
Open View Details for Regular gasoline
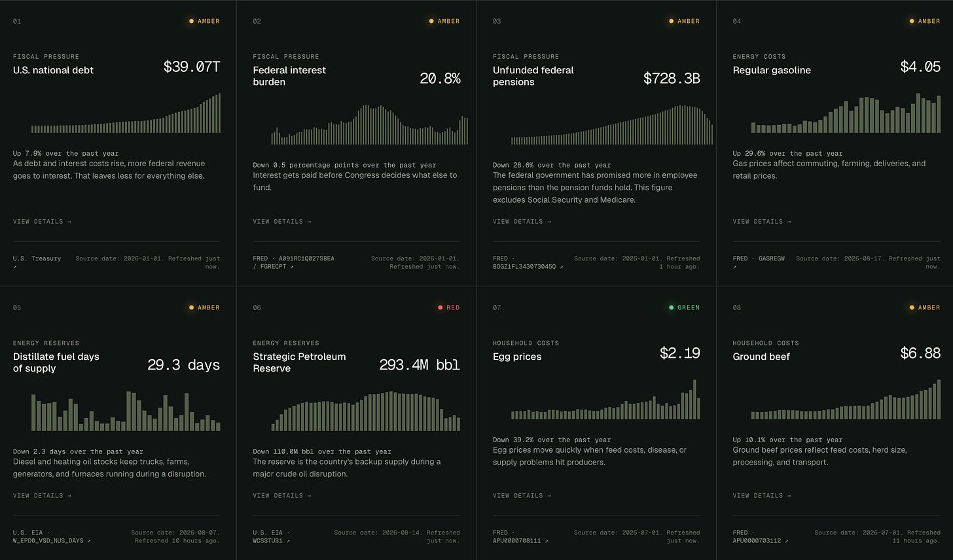pyautogui.click(x=762, y=222)
